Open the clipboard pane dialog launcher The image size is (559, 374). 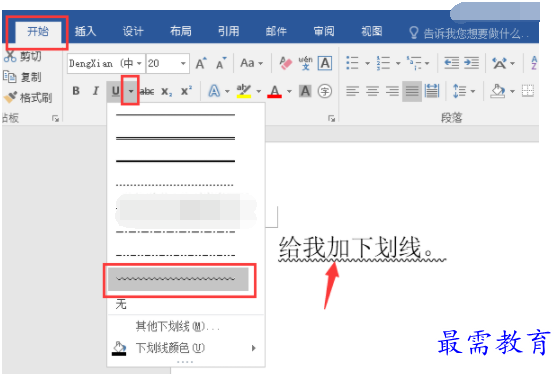coord(55,118)
